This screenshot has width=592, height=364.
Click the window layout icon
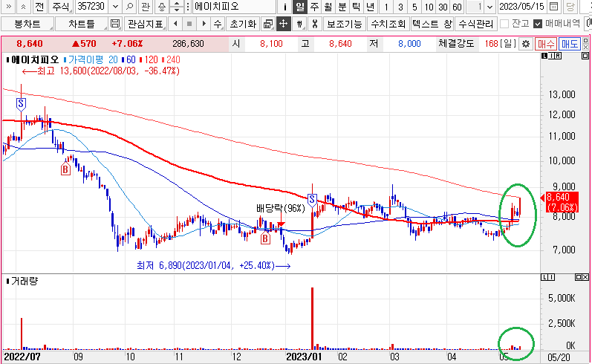point(268,25)
